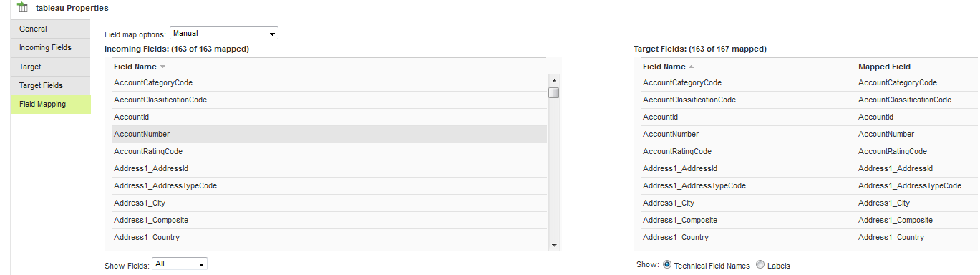Viewport: 980px width, 275px height.
Task: Click the incoming fields scrollbar thumb
Action: pos(553,92)
